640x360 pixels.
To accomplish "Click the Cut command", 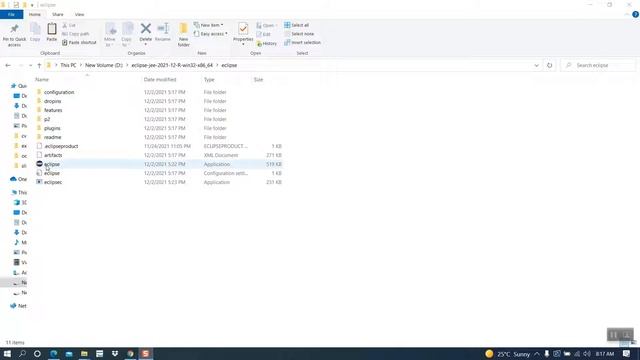I will click(69, 25).
